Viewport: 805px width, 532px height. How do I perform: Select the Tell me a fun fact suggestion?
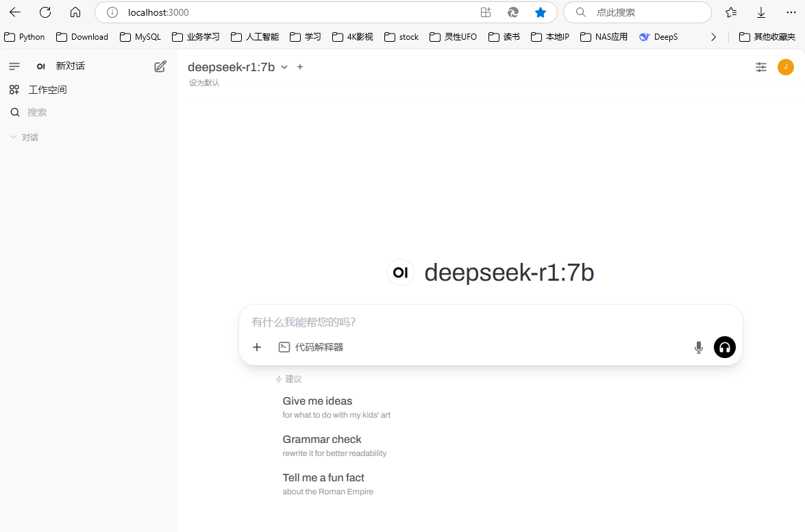328,484
